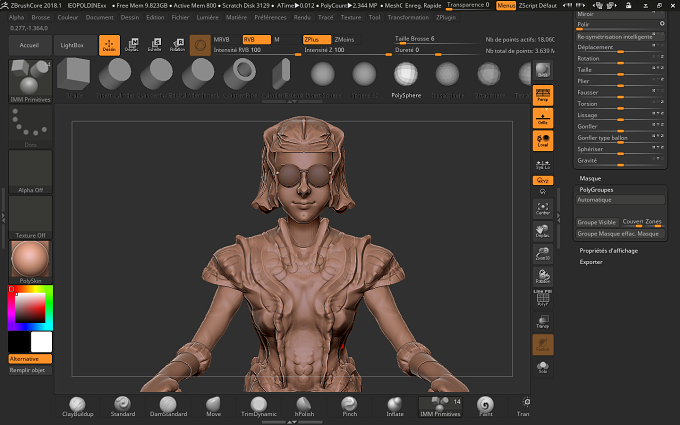Toggle the RVB color mode
This screenshot has width=680, height=425.
(256, 39)
